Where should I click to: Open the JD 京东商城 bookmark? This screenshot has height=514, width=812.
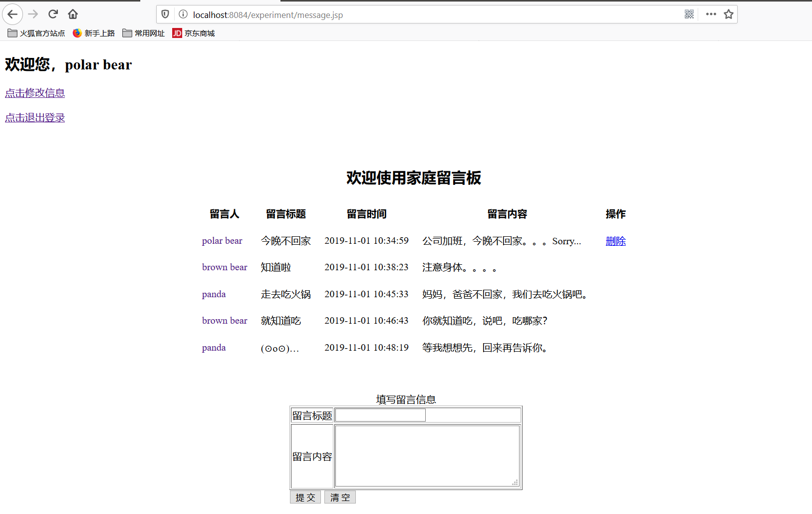(194, 33)
